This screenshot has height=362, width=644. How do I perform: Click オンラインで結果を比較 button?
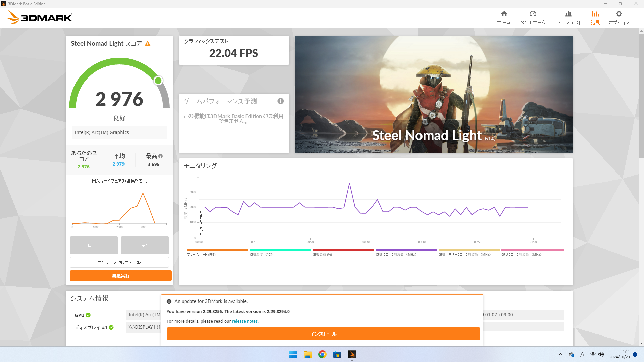tap(119, 262)
